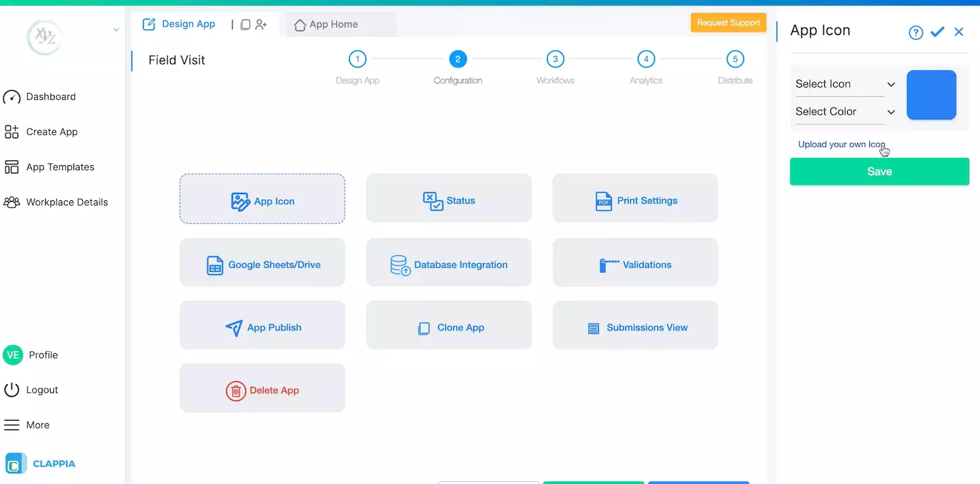This screenshot has width=980, height=484.
Task: Expand the Select Color dropdown
Action: [x=844, y=111]
